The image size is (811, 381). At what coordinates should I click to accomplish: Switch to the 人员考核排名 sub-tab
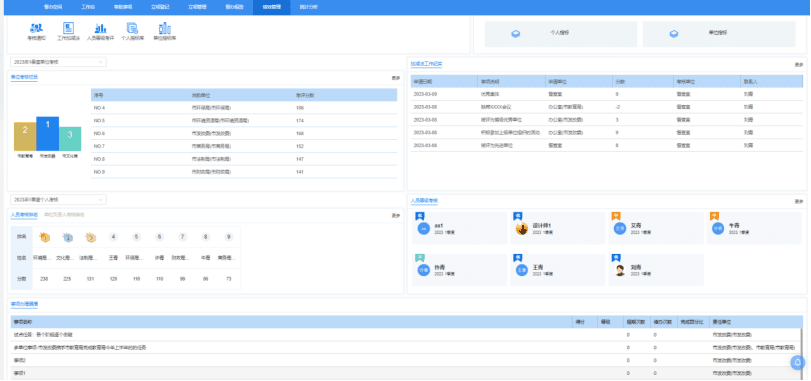click(x=24, y=215)
